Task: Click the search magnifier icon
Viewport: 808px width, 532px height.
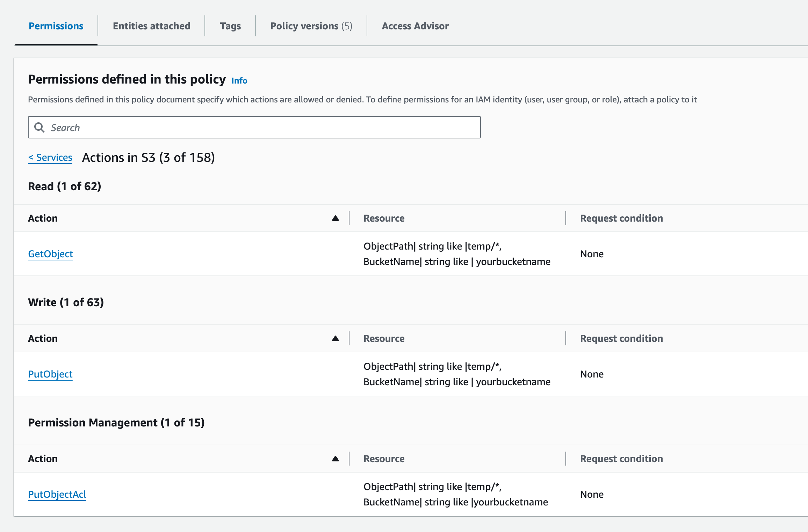Action: pyautogui.click(x=39, y=128)
